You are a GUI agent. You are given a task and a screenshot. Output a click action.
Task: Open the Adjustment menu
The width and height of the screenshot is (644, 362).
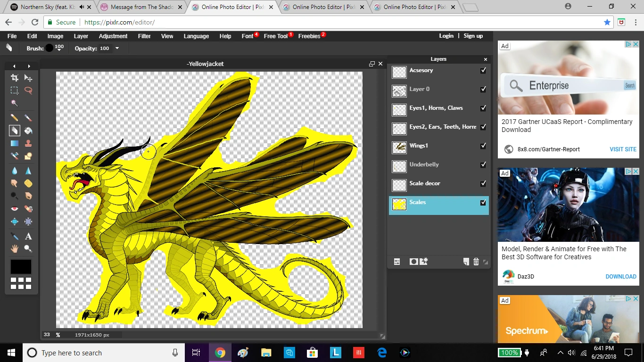[113, 36]
